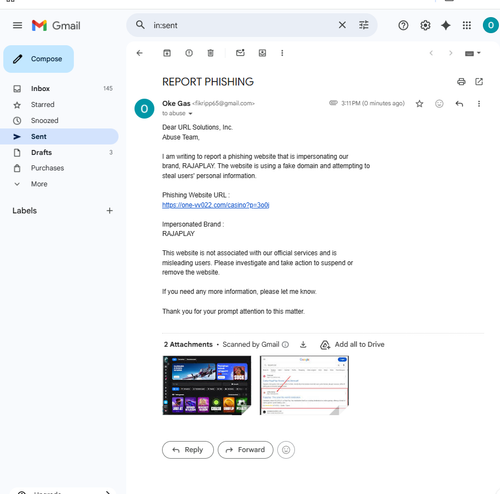The image size is (500, 494).
Task: Open input tools keyboard dropdown
Action: click(473, 53)
